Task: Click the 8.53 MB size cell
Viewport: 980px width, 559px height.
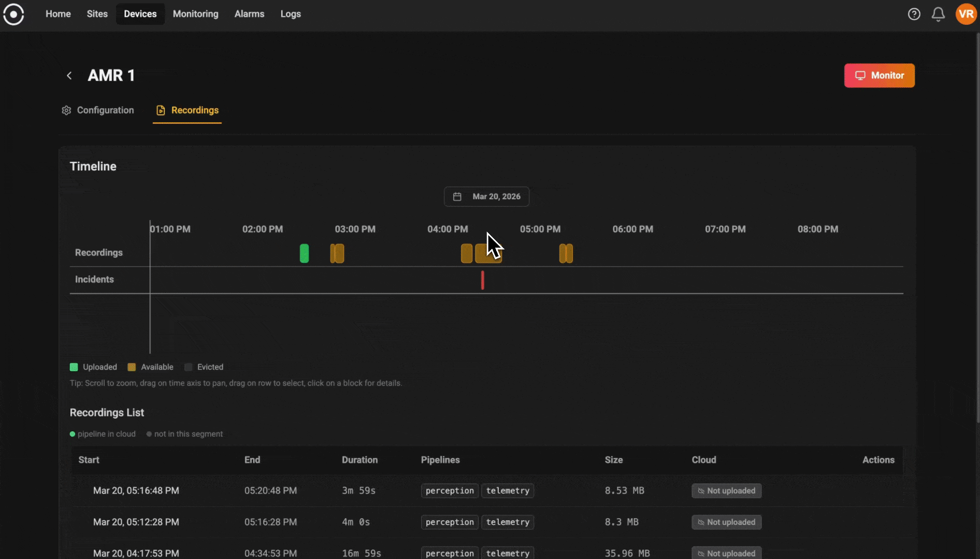Action: [625, 491]
